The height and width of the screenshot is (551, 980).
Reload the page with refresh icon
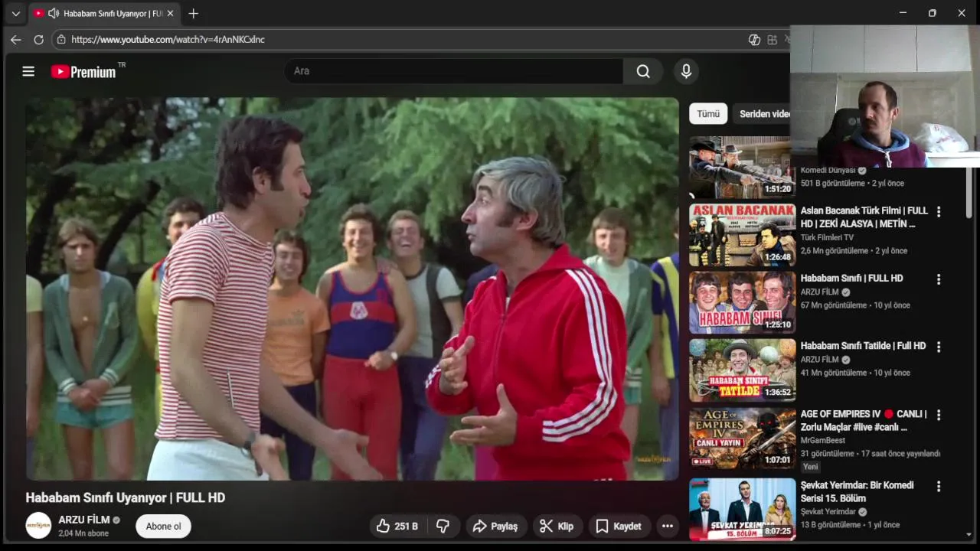pyautogui.click(x=38, y=39)
